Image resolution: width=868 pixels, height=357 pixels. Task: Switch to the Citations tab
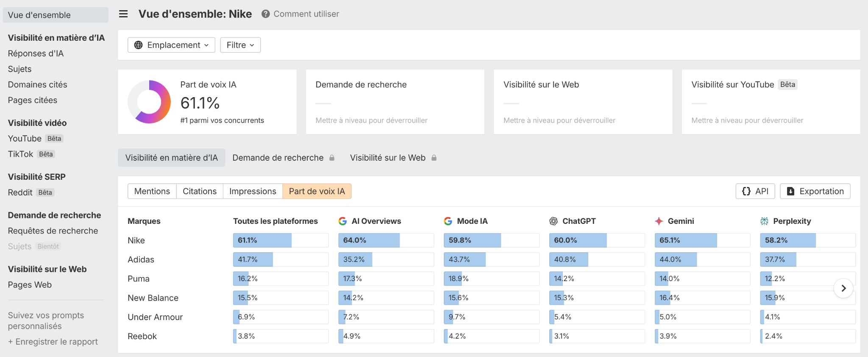click(x=200, y=191)
